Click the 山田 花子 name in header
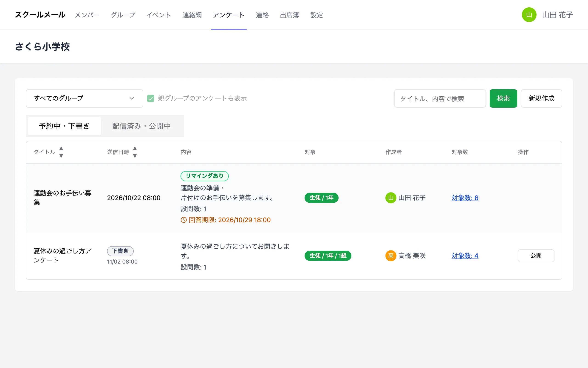 557,15
